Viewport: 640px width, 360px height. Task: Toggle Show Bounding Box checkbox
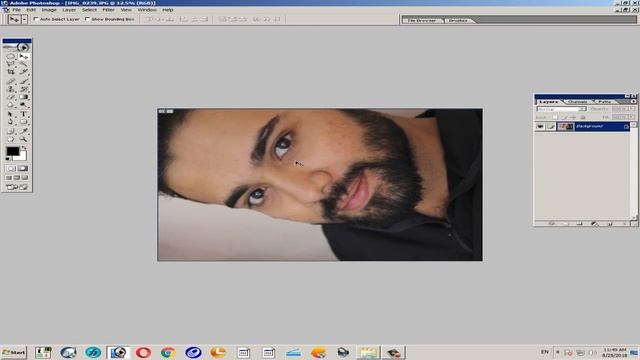(87, 19)
